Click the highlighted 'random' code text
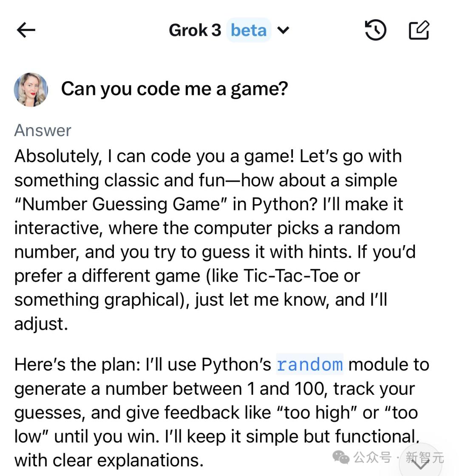This screenshot has width=459, height=476. [x=310, y=364]
